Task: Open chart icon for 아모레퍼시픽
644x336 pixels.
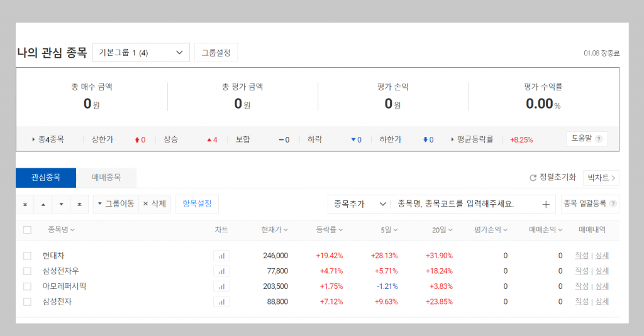Action: click(221, 286)
